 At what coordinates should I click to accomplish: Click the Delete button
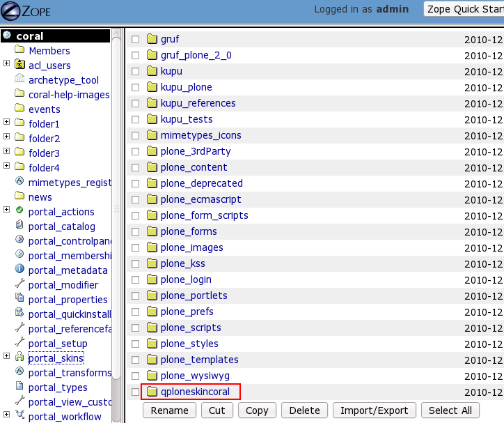click(x=304, y=410)
